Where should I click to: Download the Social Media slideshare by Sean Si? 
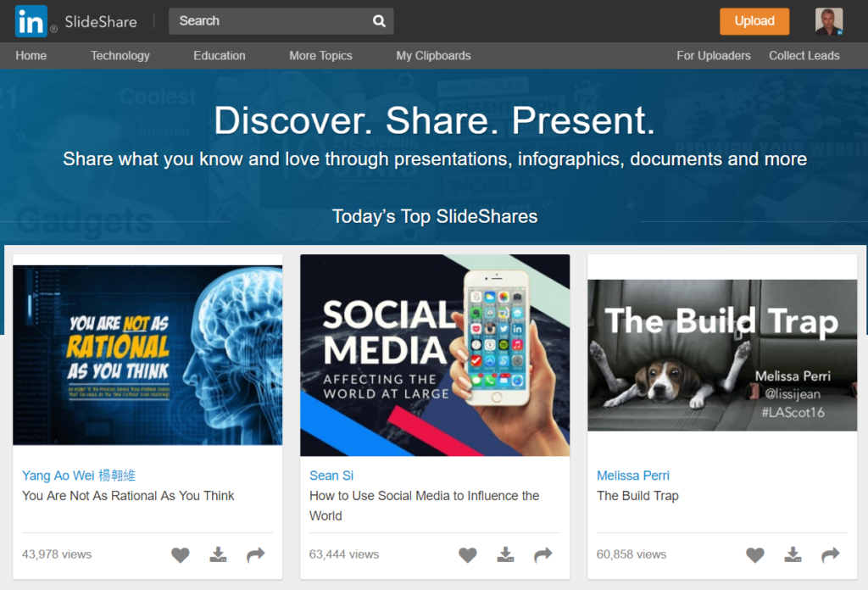[505, 554]
